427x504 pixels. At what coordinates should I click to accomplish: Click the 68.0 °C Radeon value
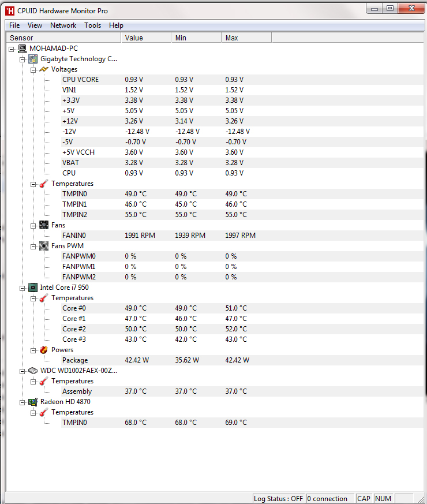point(136,423)
